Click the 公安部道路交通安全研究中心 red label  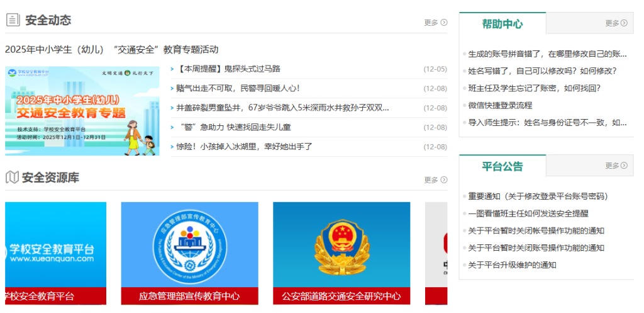pyautogui.click(x=341, y=296)
